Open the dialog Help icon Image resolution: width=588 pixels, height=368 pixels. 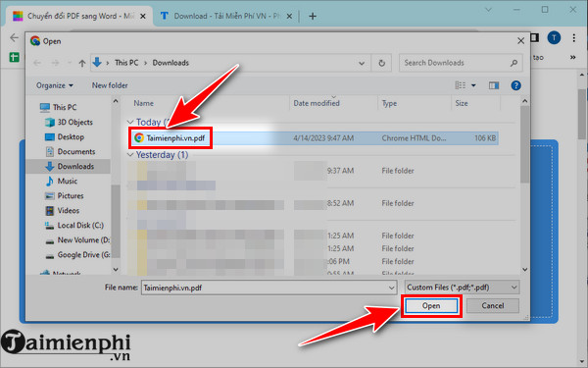(x=516, y=85)
